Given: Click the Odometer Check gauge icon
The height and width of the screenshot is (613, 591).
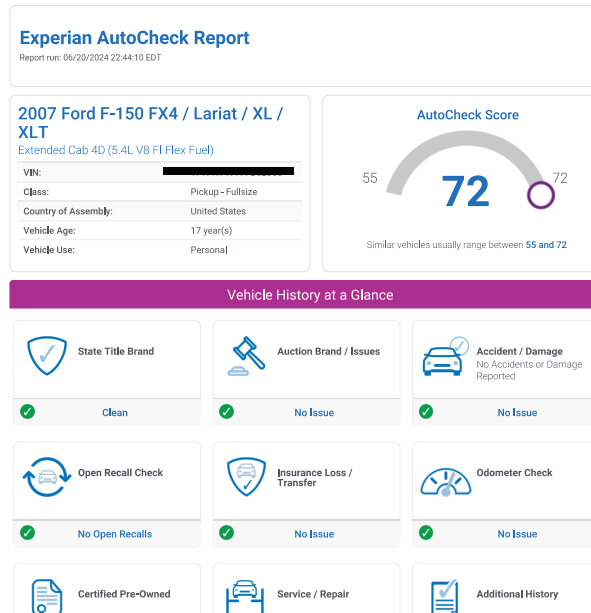Looking at the screenshot, I should 446,482.
